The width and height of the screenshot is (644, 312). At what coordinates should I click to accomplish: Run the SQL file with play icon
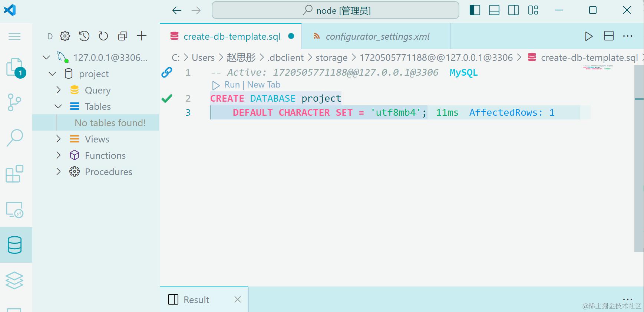[x=589, y=36]
